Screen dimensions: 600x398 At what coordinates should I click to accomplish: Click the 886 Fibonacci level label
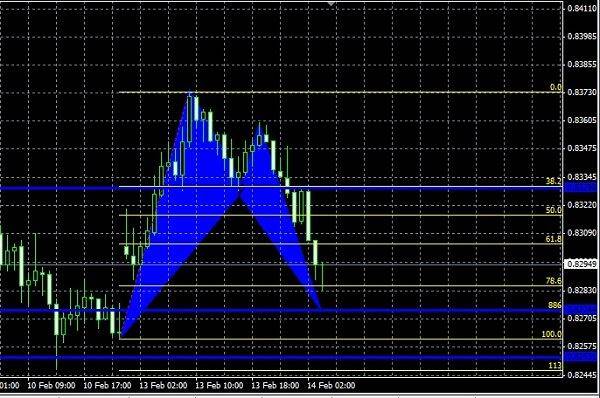click(554, 305)
